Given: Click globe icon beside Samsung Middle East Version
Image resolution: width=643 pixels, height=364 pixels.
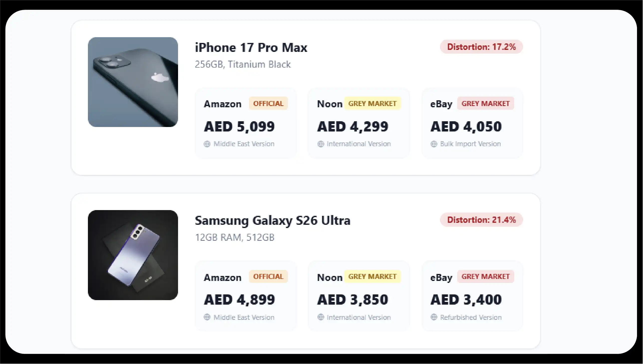Looking at the screenshot, I should [207, 317].
